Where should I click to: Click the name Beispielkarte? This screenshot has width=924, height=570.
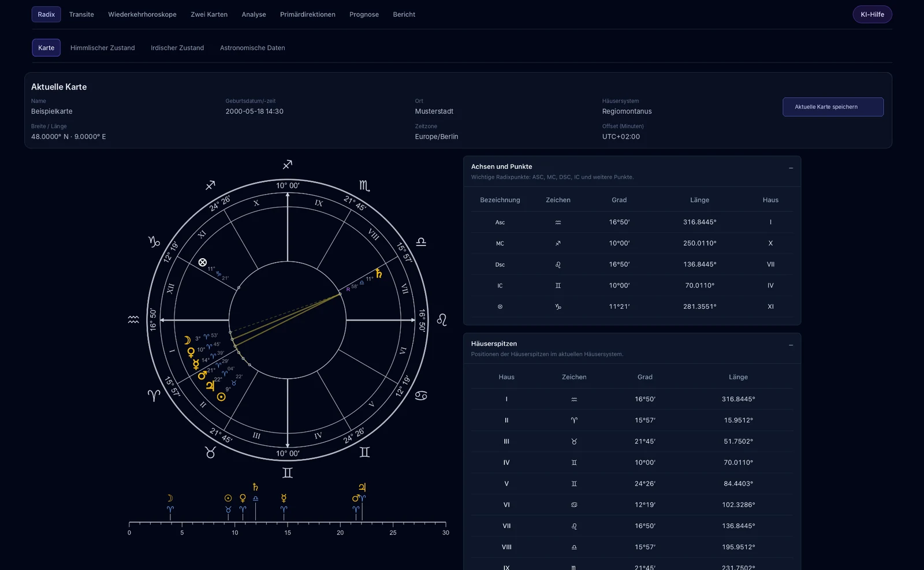[x=51, y=111]
